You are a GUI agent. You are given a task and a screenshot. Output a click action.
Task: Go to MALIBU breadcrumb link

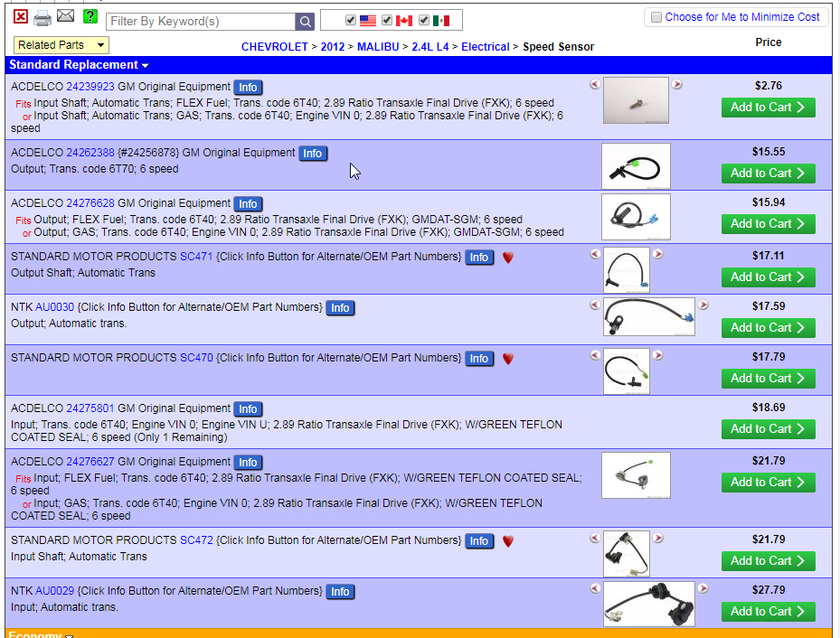coord(378,47)
